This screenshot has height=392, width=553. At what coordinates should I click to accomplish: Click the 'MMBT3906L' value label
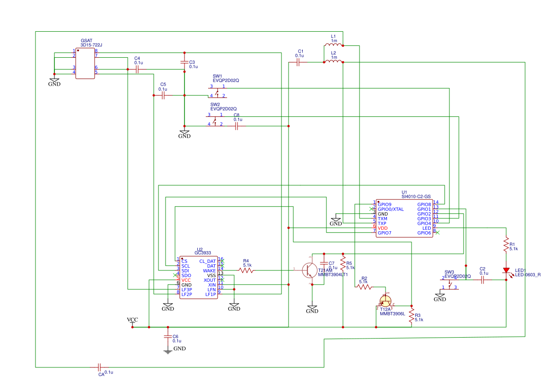(x=393, y=314)
